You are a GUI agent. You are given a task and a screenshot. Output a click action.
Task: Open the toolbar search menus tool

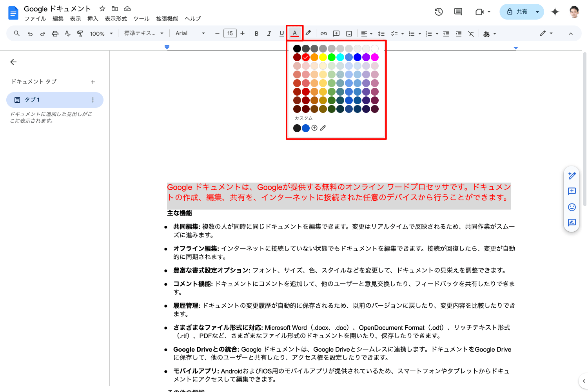[x=16, y=33]
